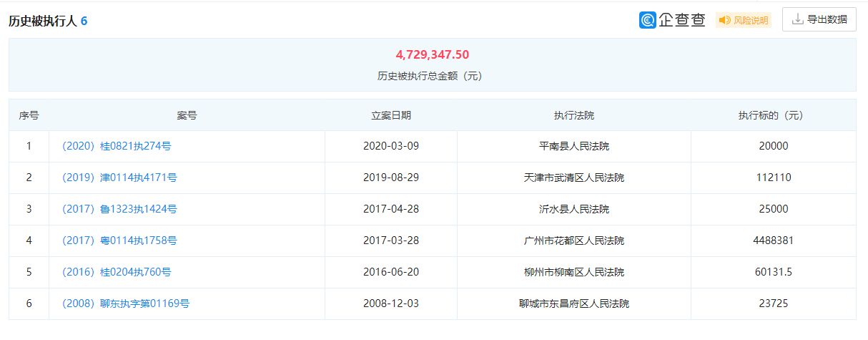Click the 立案日期 column header
This screenshot has height=340, width=868.
(x=391, y=115)
